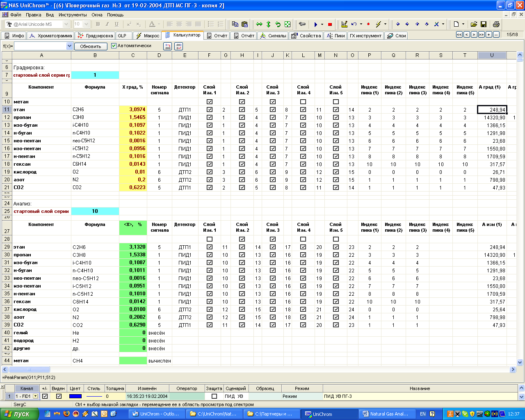525x420 pixels.
Task: Click the Save floppy disk icon
Action: pos(484,24)
